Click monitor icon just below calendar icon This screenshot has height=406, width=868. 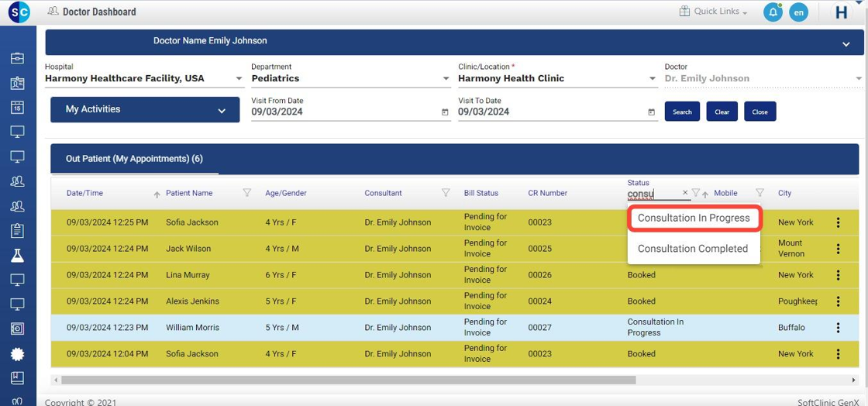pyautogui.click(x=17, y=132)
